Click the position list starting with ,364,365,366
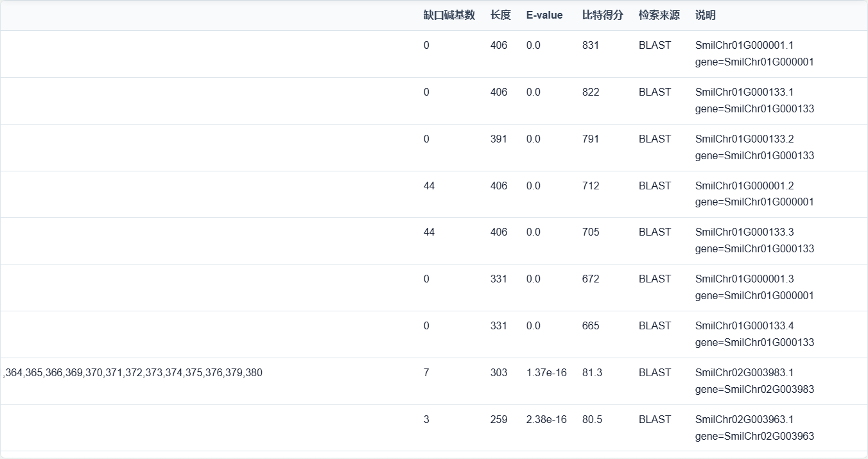The height and width of the screenshot is (459, 868). 133,373
